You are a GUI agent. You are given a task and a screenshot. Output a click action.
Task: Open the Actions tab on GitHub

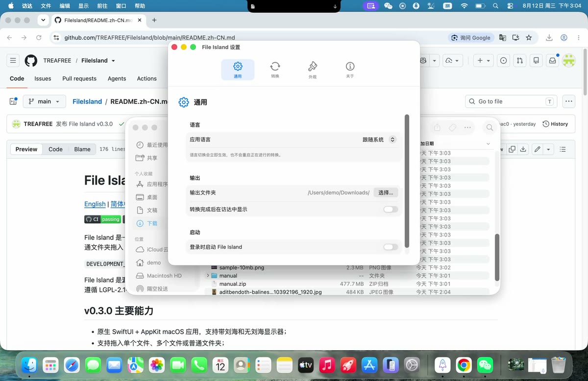[147, 78]
